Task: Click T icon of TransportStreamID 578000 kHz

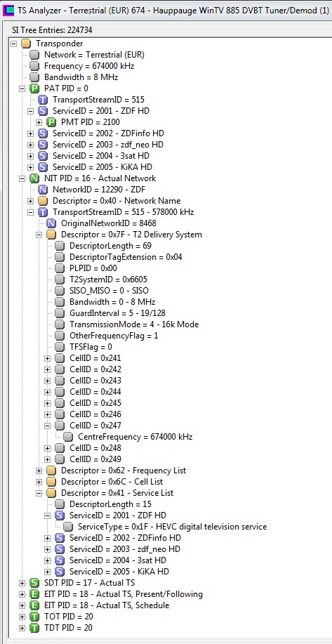Action: click(43, 212)
